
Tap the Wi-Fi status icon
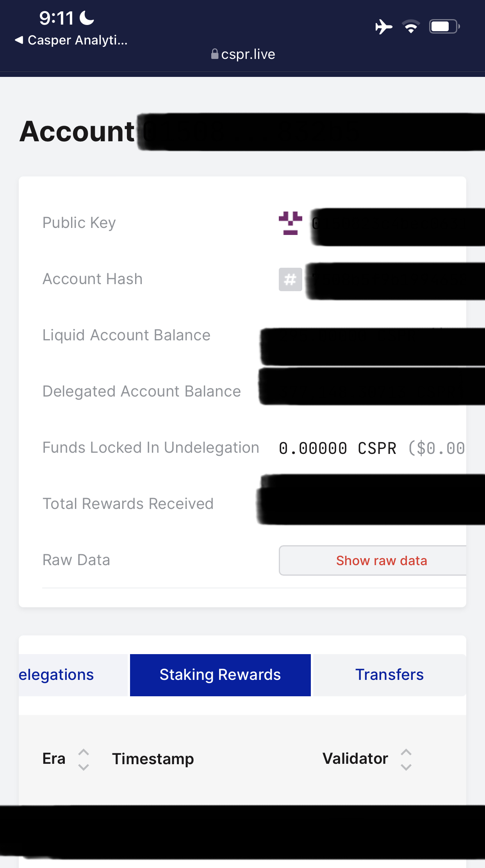pos(411,27)
